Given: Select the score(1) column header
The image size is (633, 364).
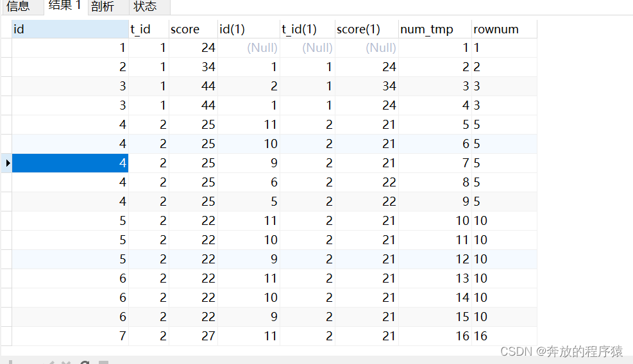Looking at the screenshot, I should pos(366,29).
